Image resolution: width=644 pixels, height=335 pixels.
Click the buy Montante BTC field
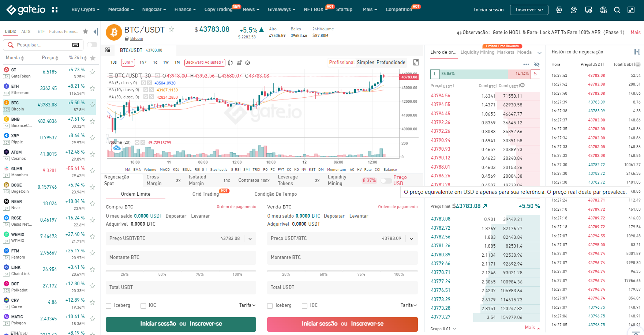[181, 257]
